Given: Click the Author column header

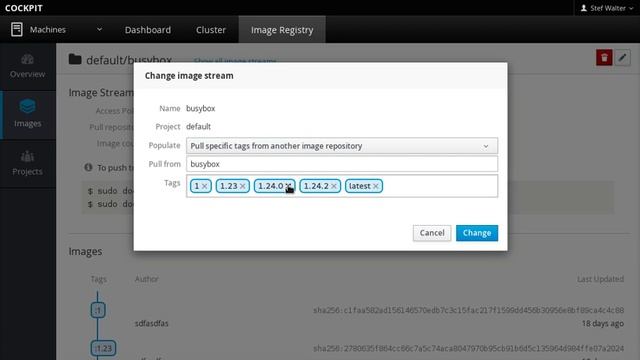Looking at the screenshot, I should pyautogui.click(x=147, y=279).
